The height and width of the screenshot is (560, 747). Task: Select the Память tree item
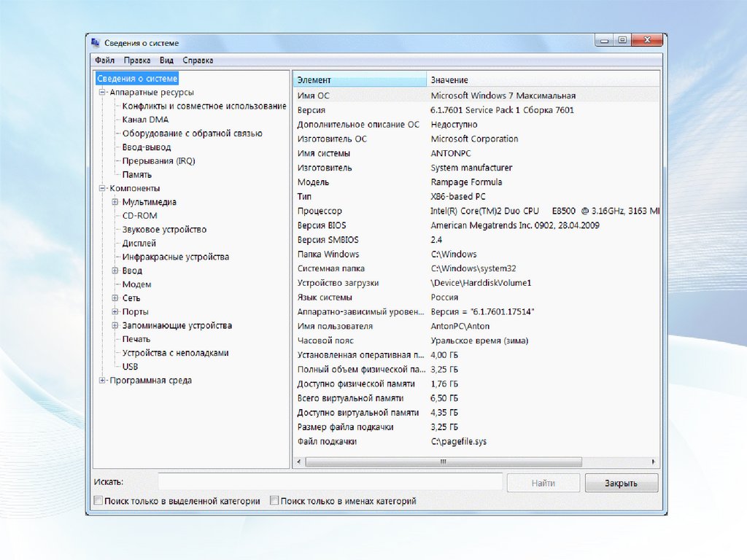[x=136, y=175]
